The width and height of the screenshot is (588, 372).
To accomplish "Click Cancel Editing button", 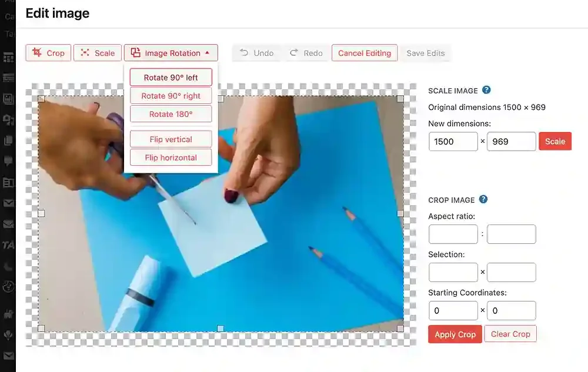I will [x=365, y=53].
